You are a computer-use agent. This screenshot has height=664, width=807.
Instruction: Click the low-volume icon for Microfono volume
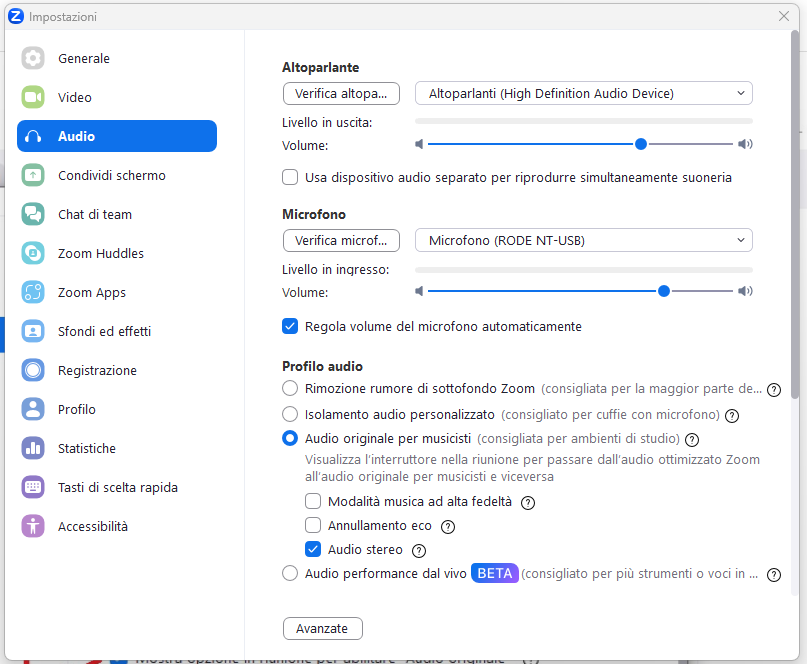(419, 291)
